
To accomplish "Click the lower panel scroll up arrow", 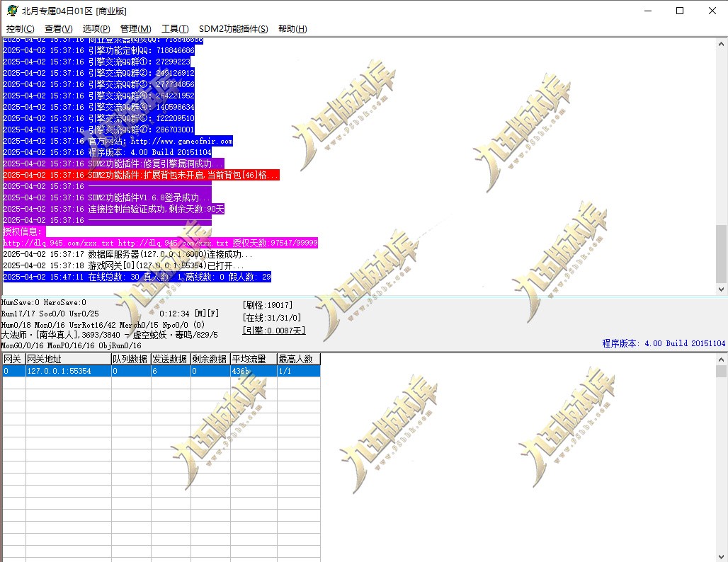I will 721,359.
